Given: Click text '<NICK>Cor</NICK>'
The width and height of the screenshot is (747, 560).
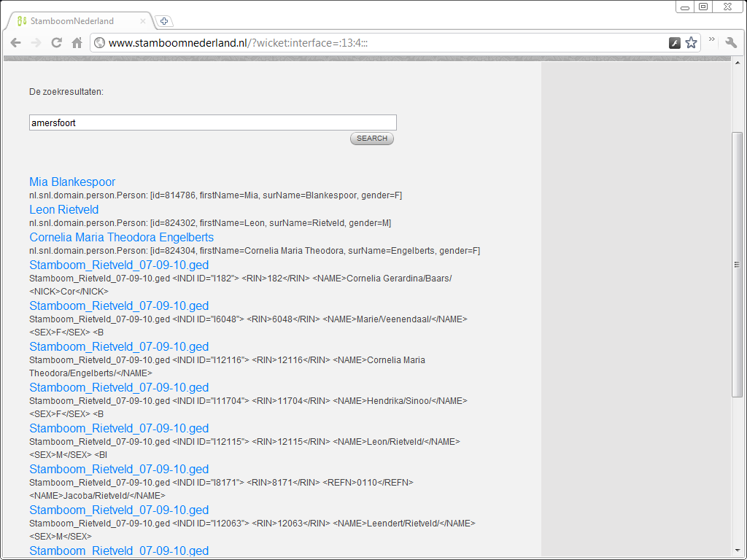Looking at the screenshot, I should tap(69, 292).
